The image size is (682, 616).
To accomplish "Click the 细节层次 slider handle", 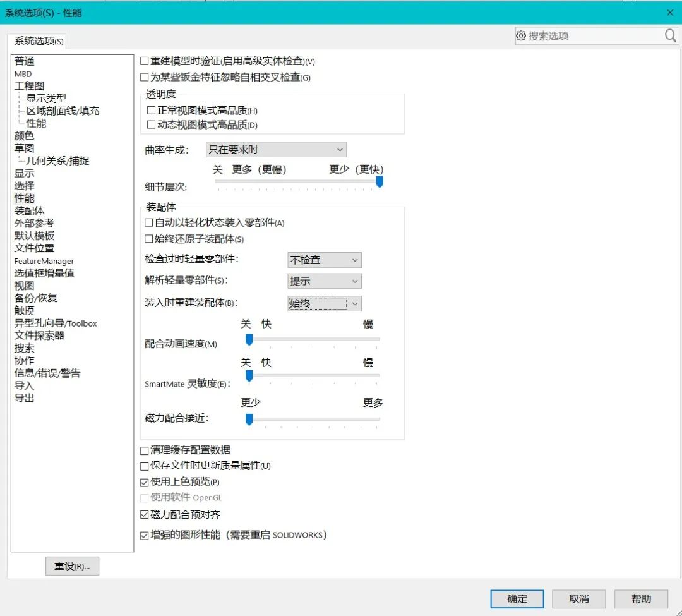I will pos(380,182).
